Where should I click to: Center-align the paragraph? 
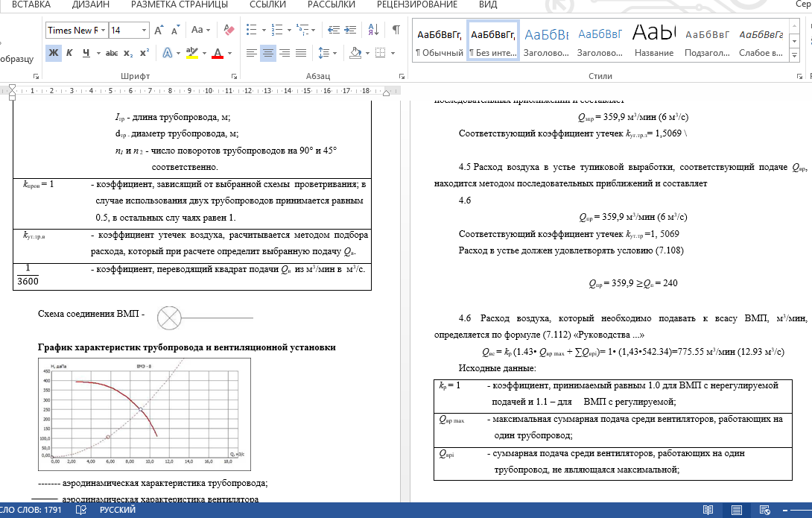(268, 53)
